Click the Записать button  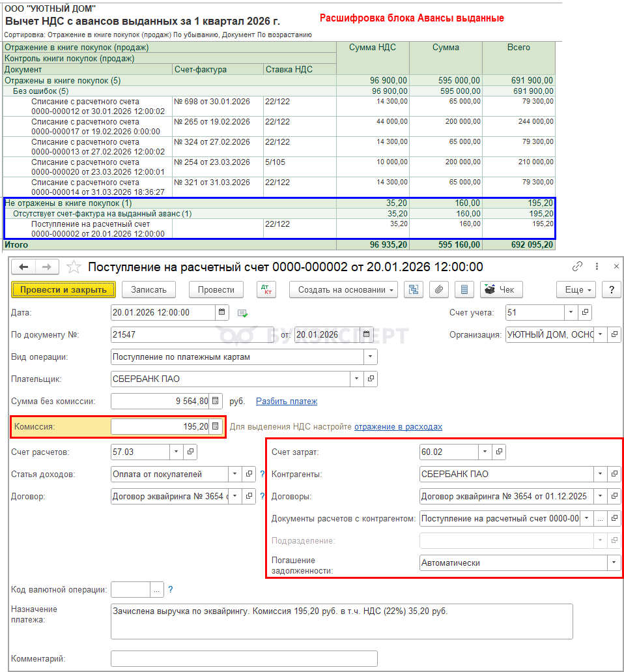(149, 289)
